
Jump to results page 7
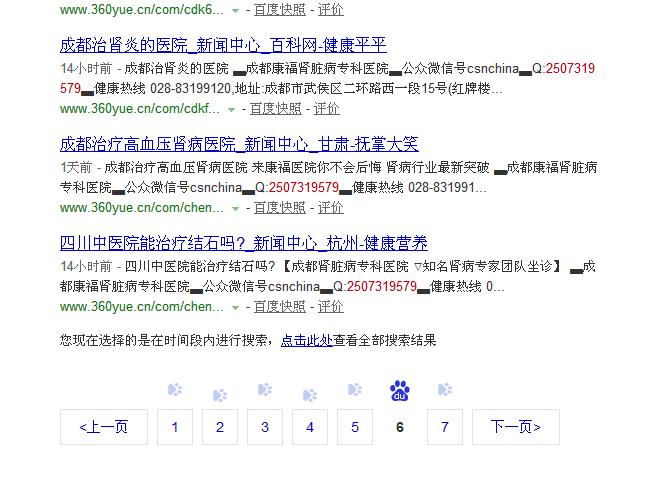click(x=445, y=427)
